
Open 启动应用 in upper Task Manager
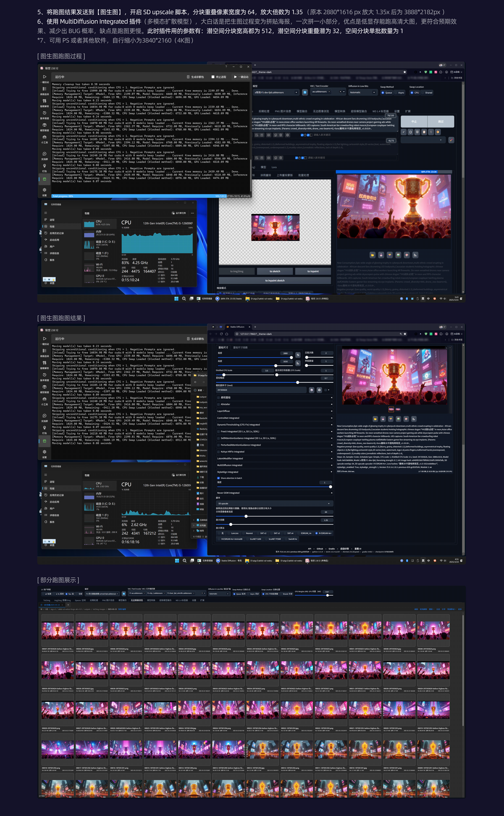[54, 240]
